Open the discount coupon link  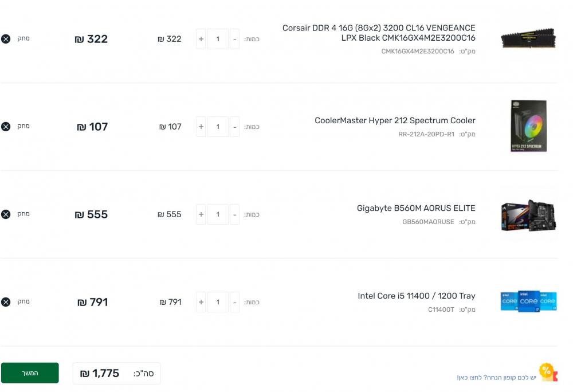coord(496,378)
